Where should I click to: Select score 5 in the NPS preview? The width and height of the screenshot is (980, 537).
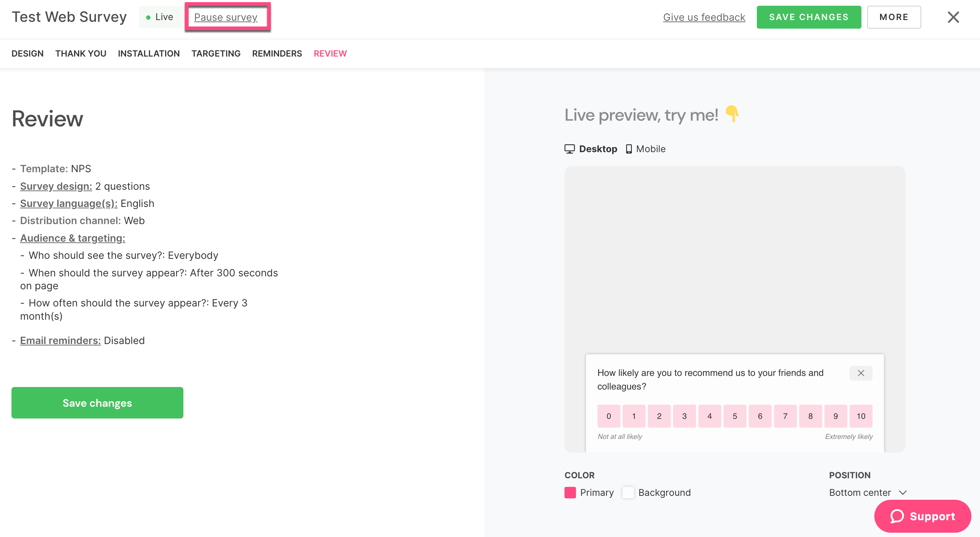[x=735, y=416]
